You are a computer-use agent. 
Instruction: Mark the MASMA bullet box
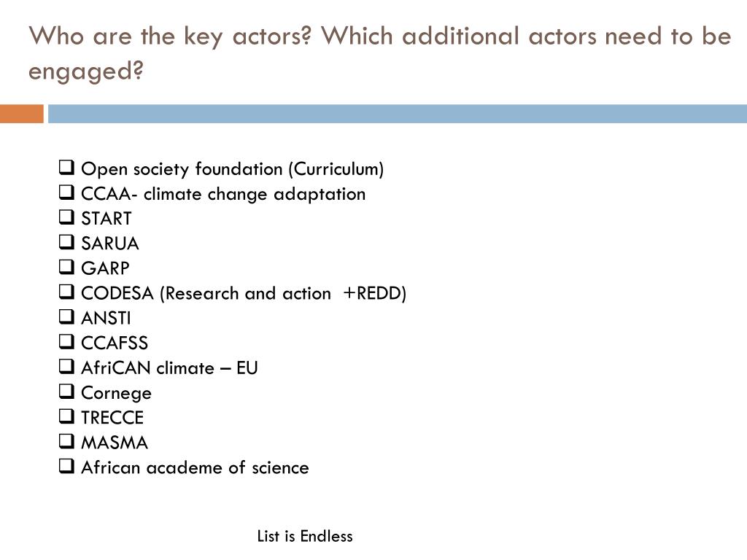coord(66,440)
